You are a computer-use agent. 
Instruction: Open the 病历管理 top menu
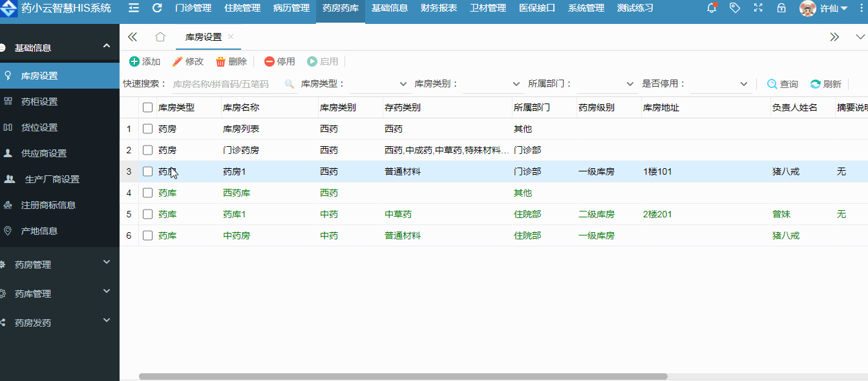click(x=291, y=8)
